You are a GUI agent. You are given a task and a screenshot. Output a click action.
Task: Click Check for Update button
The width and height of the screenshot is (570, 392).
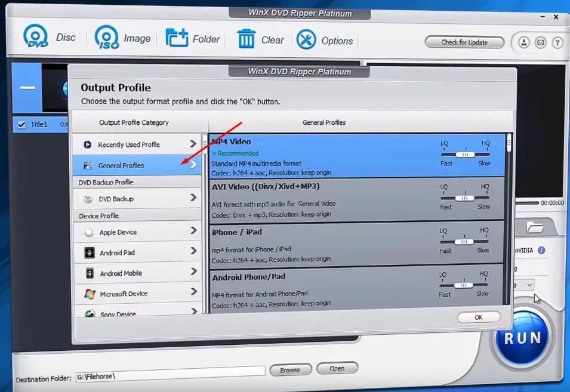point(464,42)
